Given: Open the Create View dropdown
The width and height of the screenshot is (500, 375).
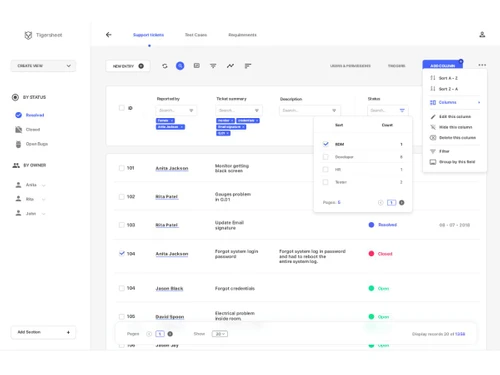Looking at the screenshot, I should (43, 66).
